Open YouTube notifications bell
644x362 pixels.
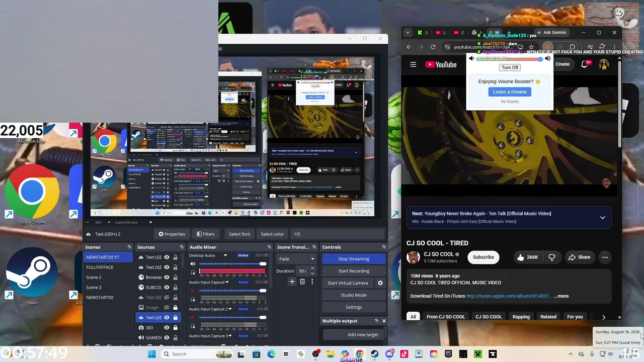(585, 64)
